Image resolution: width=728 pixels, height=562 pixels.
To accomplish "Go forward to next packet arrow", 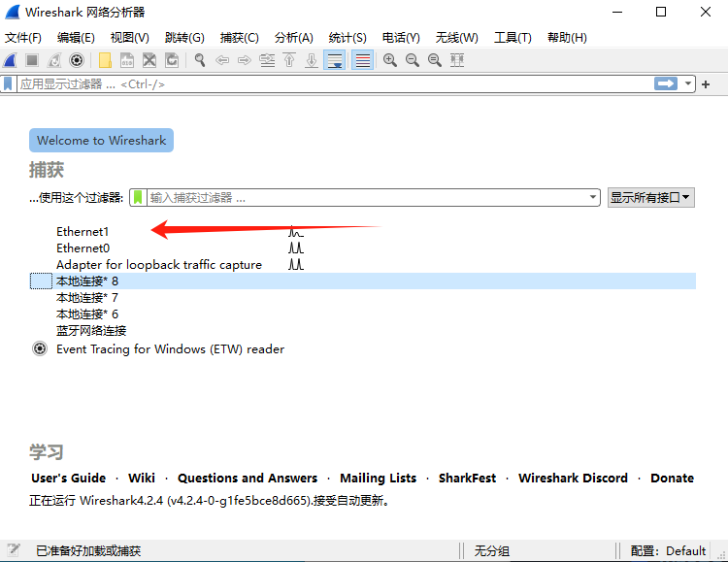I will 245,60.
